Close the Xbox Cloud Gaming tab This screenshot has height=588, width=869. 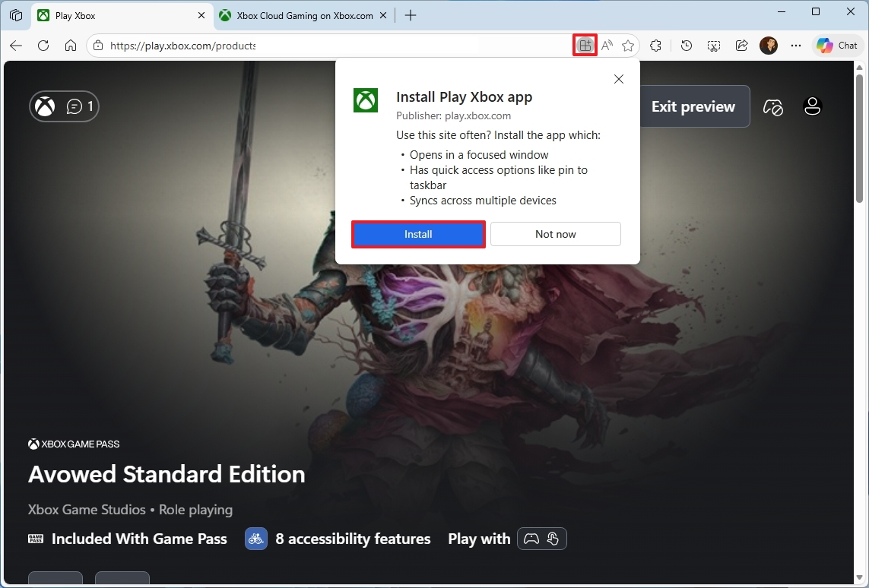pyautogui.click(x=383, y=15)
